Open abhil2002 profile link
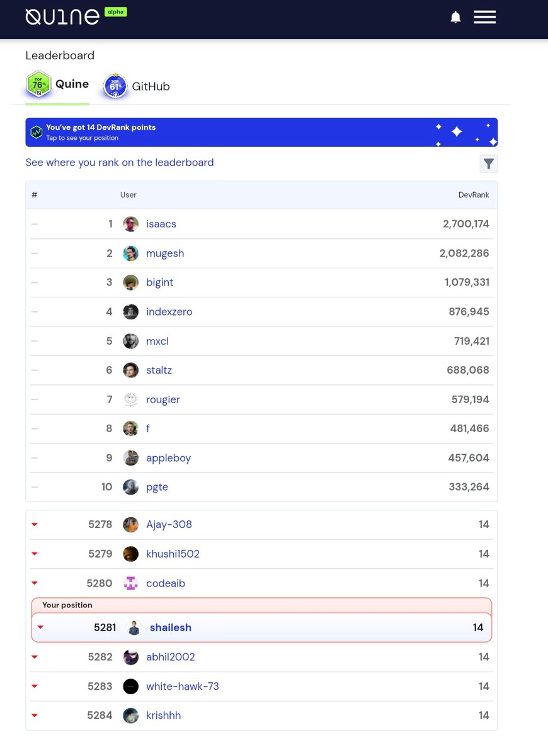This screenshot has width=548, height=756. coord(171,657)
